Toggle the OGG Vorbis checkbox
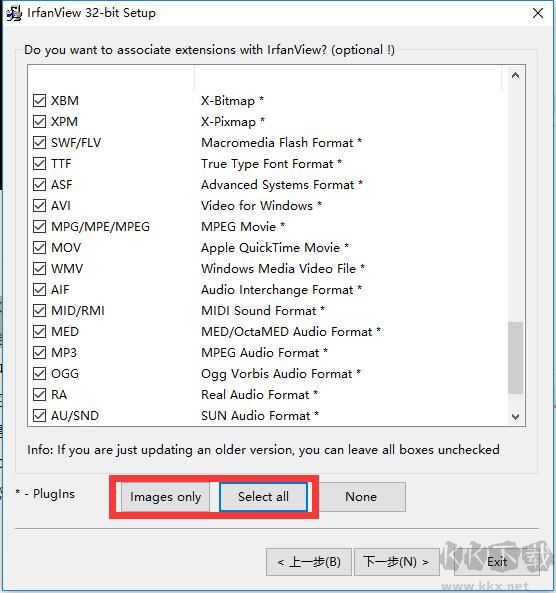The height and width of the screenshot is (593, 556). pyautogui.click(x=39, y=374)
